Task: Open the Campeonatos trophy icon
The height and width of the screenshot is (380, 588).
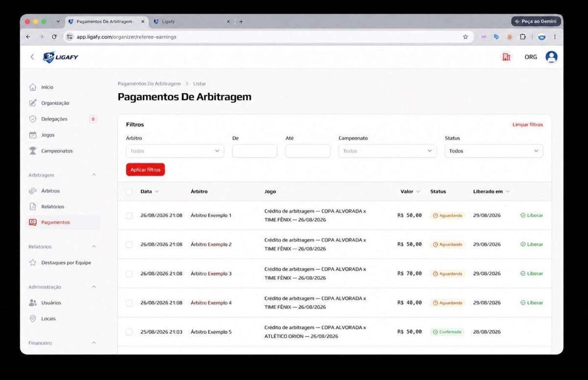Action: click(33, 151)
